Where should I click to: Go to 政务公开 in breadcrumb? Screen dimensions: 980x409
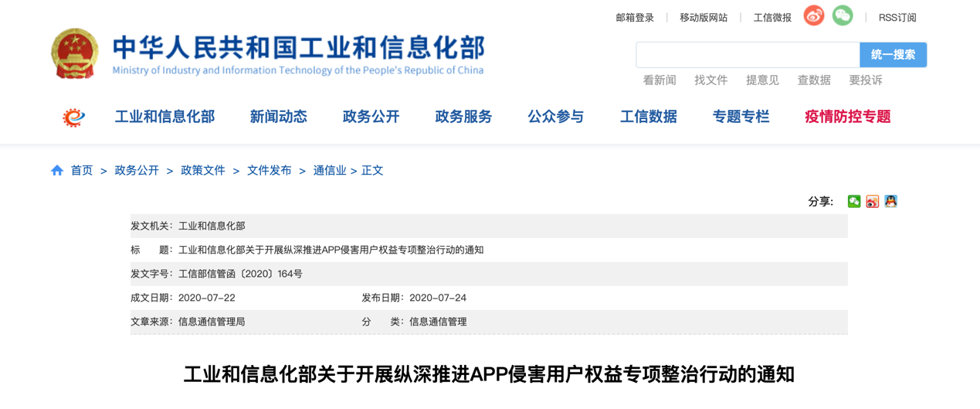(x=137, y=171)
